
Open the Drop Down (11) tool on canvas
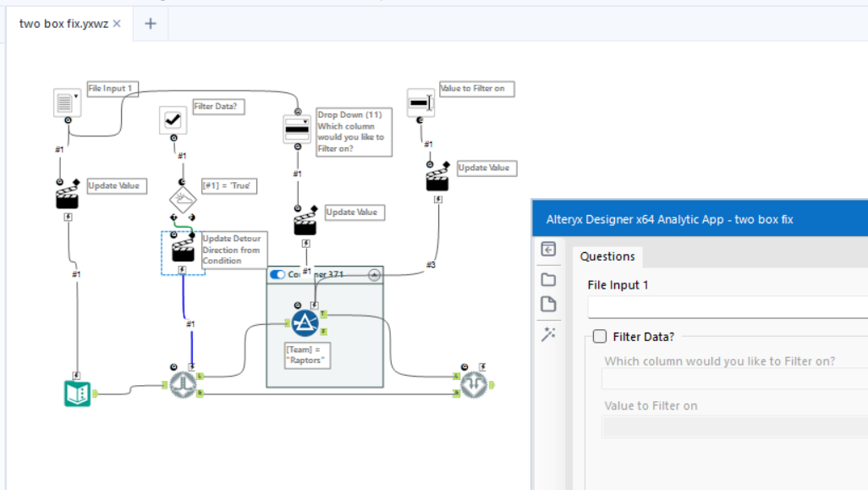[x=298, y=129]
